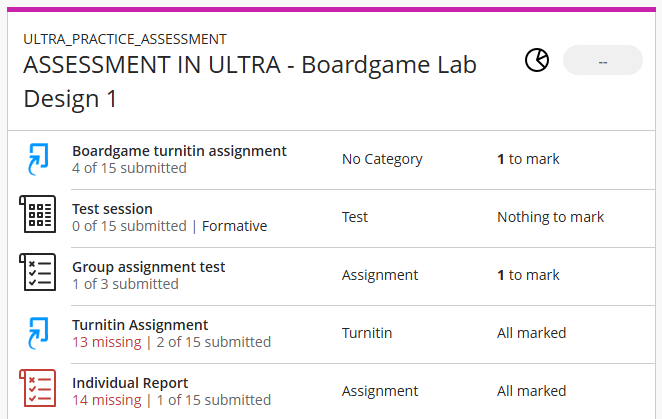The width and height of the screenshot is (662, 419).
Task: Open Boardgame turnitin assignment
Action: coord(179,151)
